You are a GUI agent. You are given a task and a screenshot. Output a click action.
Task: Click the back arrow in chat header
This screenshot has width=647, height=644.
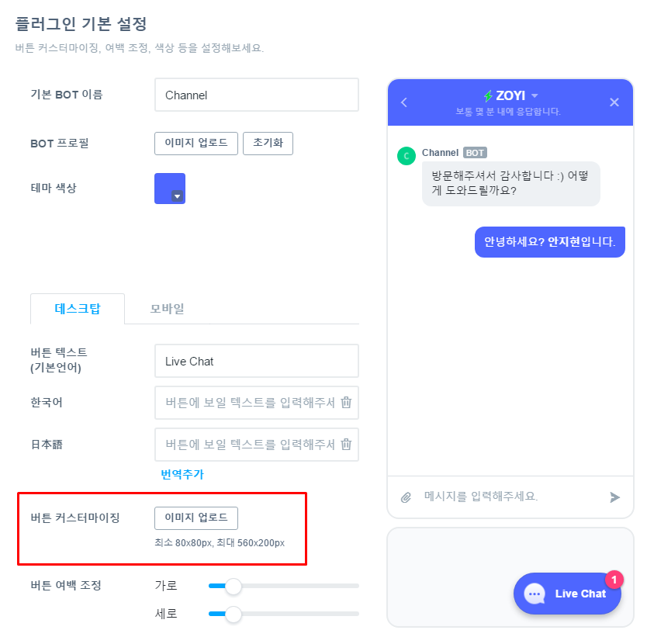tap(403, 102)
